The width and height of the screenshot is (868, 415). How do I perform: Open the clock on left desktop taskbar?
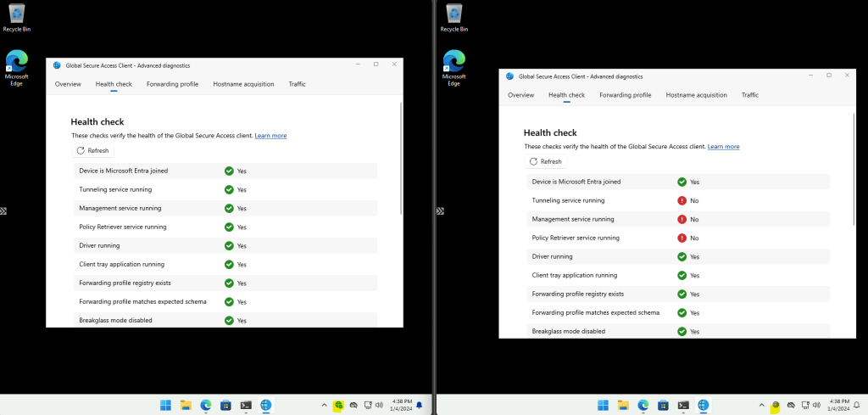pos(402,405)
